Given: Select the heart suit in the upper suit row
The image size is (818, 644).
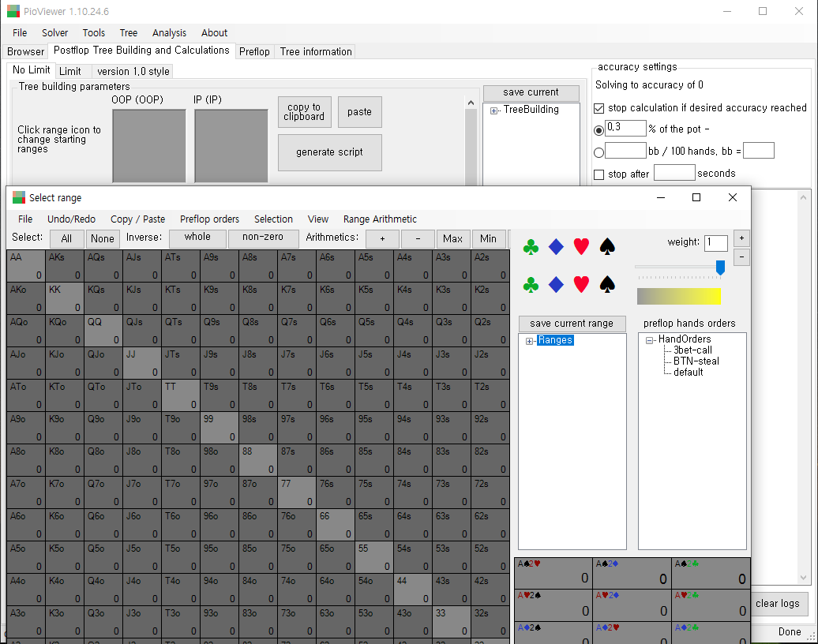Looking at the screenshot, I should 581,246.
